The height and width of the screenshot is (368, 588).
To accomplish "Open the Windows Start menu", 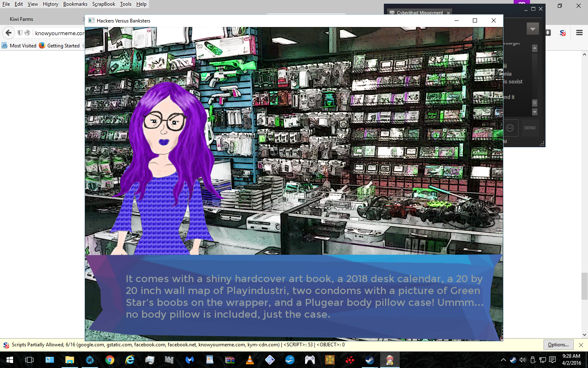I will coord(10,360).
